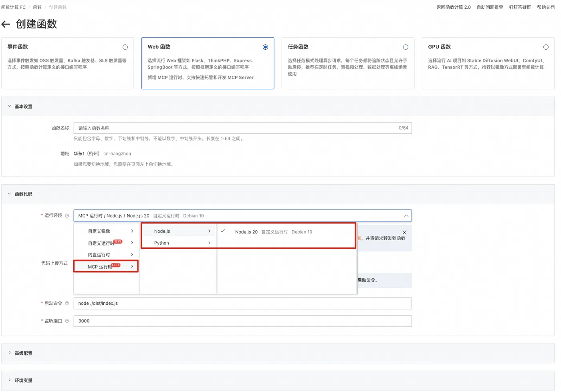The height and width of the screenshot is (392, 561).
Task: Click the help icon next to 运行环境
Action: [x=67, y=216]
